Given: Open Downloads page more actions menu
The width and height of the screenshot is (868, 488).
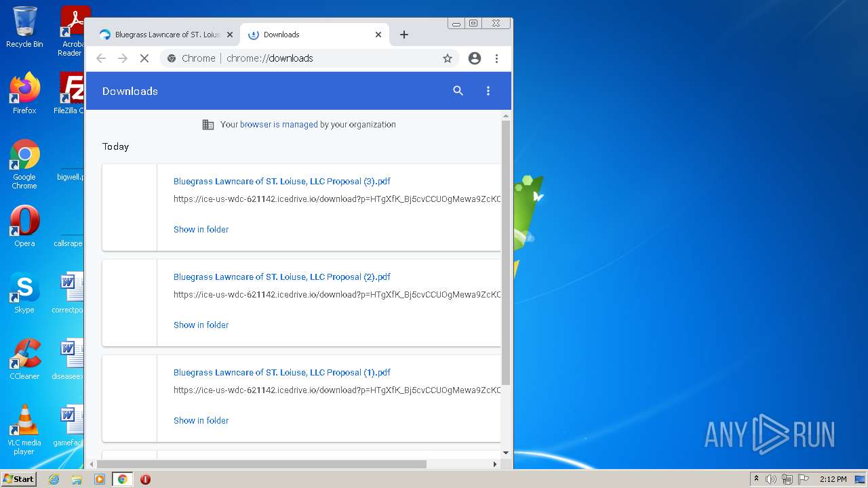Looking at the screenshot, I should click(x=488, y=91).
